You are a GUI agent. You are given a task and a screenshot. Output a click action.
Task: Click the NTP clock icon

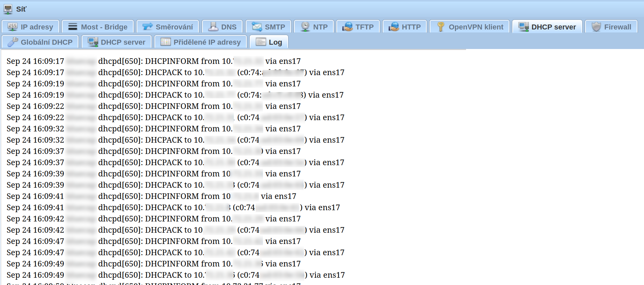(x=305, y=27)
